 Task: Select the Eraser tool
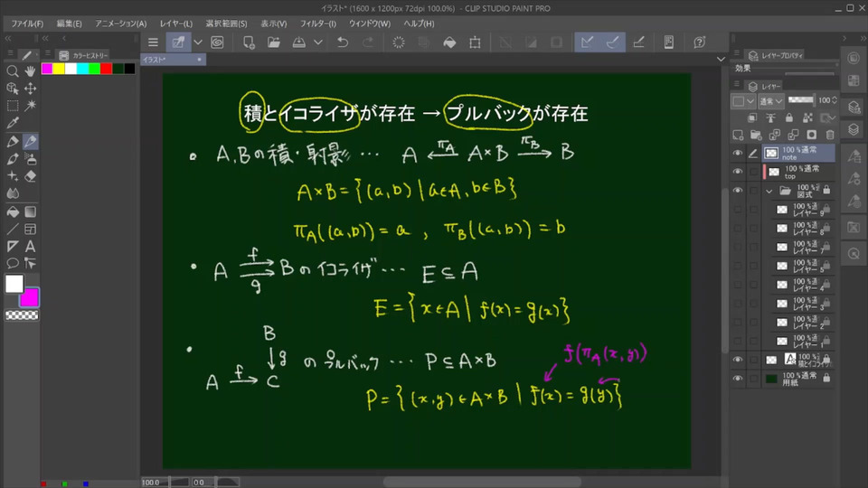(31, 176)
